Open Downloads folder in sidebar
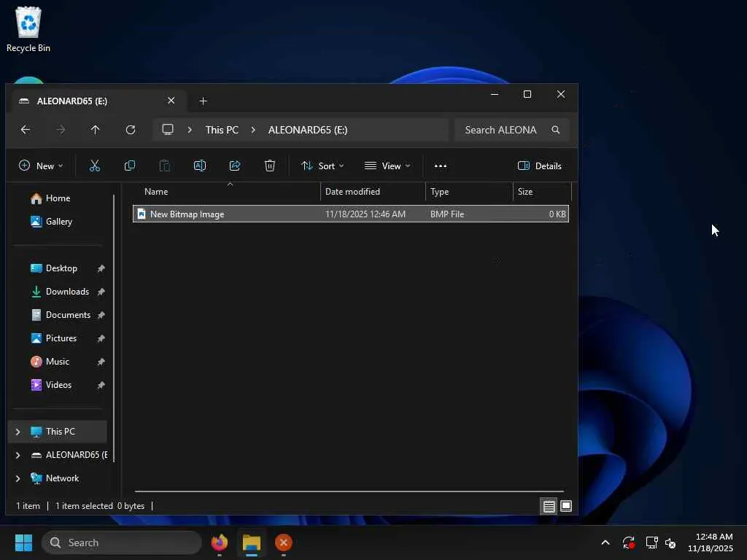 coord(67,292)
